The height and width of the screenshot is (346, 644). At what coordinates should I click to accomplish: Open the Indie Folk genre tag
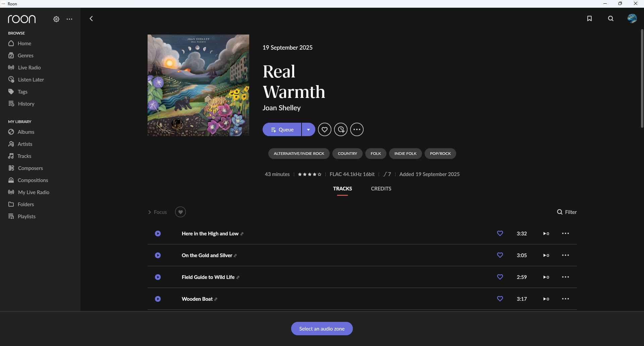(x=405, y=154)
